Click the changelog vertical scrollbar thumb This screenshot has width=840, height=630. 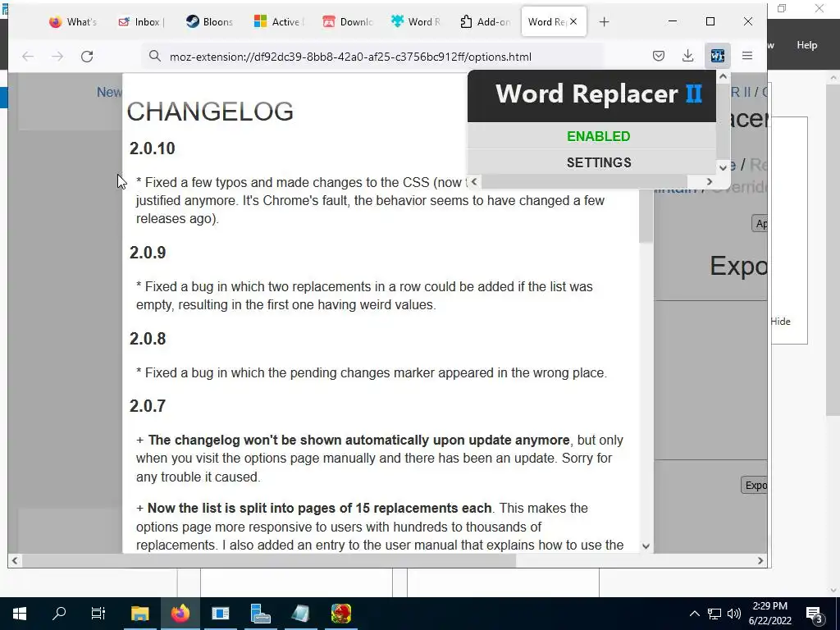pyautogui.click(x=646, y=215)
